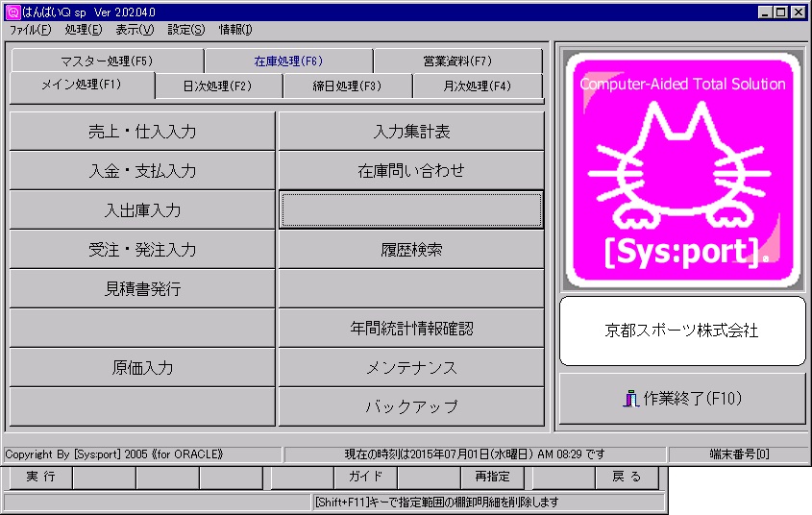812x515 pixels.
Task: Switch to 在庫処理(F6) tab
Action: pos(288,61)
